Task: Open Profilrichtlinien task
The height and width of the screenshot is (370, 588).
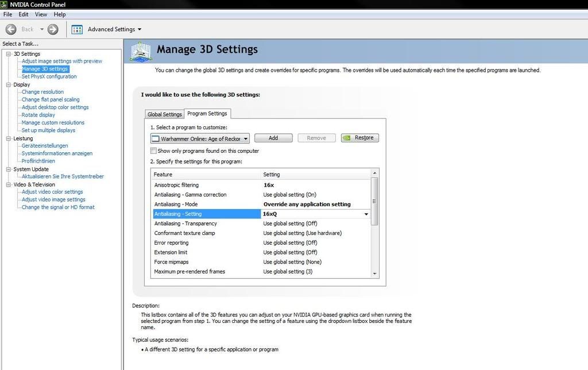Action: 38,161
